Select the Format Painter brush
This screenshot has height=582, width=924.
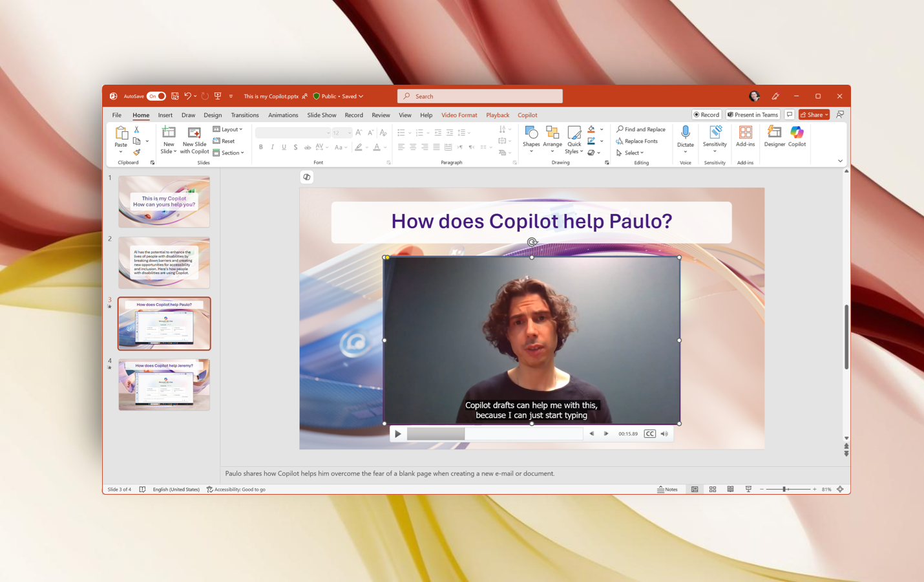(x=136, y=153)
